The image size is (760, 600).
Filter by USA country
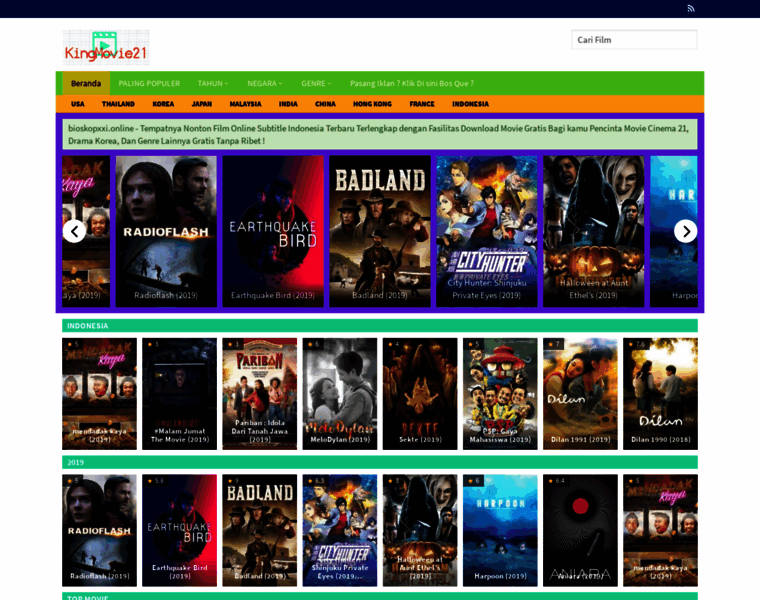(x=78, y=104)
